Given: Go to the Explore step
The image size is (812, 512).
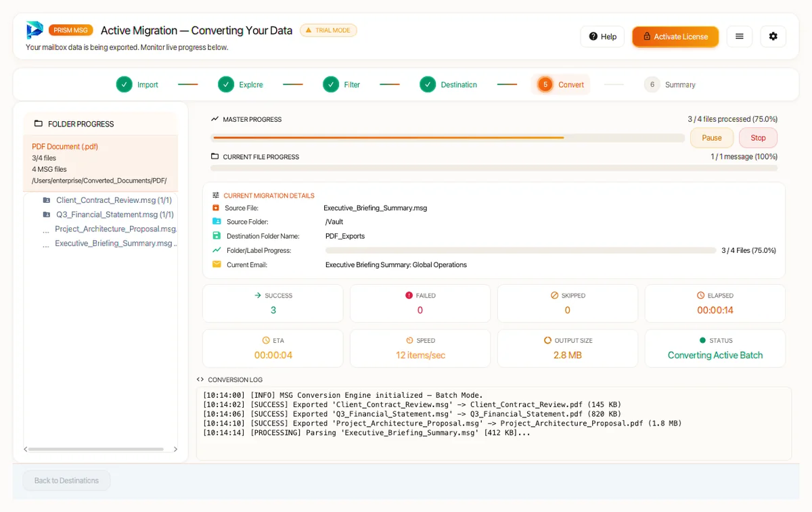Looking at the screenshot, I should [241, 85].
